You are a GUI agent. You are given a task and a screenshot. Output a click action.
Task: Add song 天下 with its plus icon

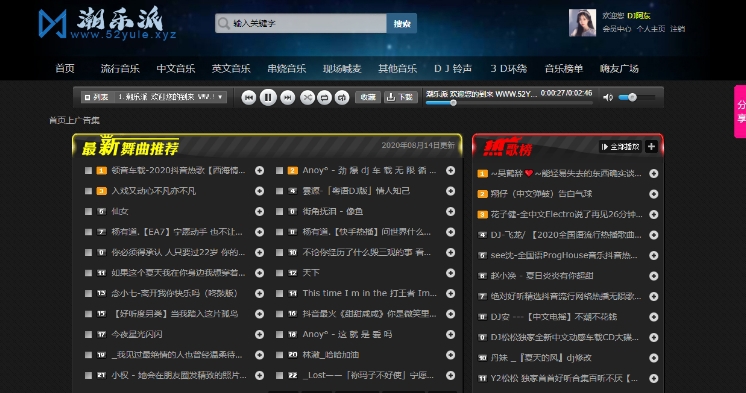coord(450,273)
